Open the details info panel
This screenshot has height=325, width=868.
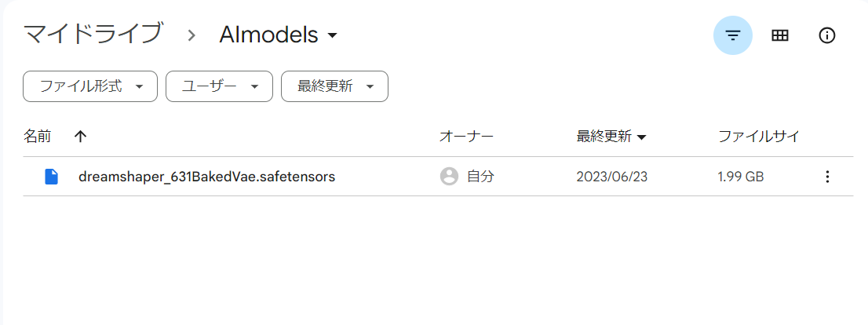click(826, 35)
